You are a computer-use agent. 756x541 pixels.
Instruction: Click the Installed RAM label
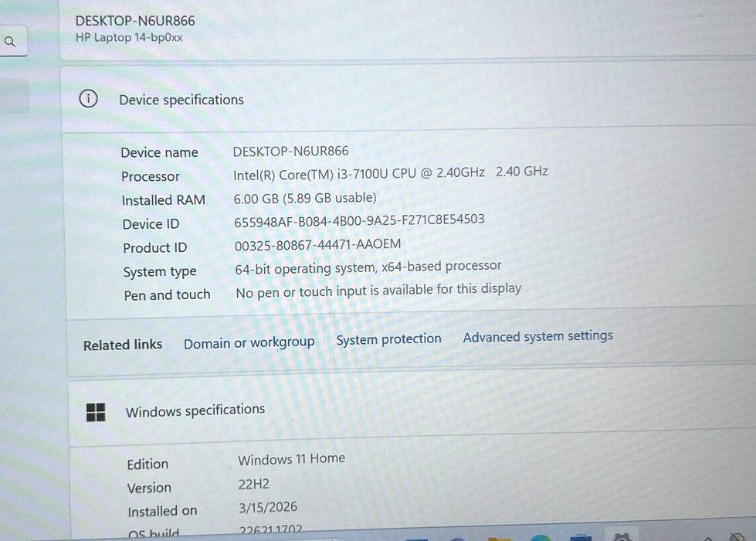pos(164,200)
